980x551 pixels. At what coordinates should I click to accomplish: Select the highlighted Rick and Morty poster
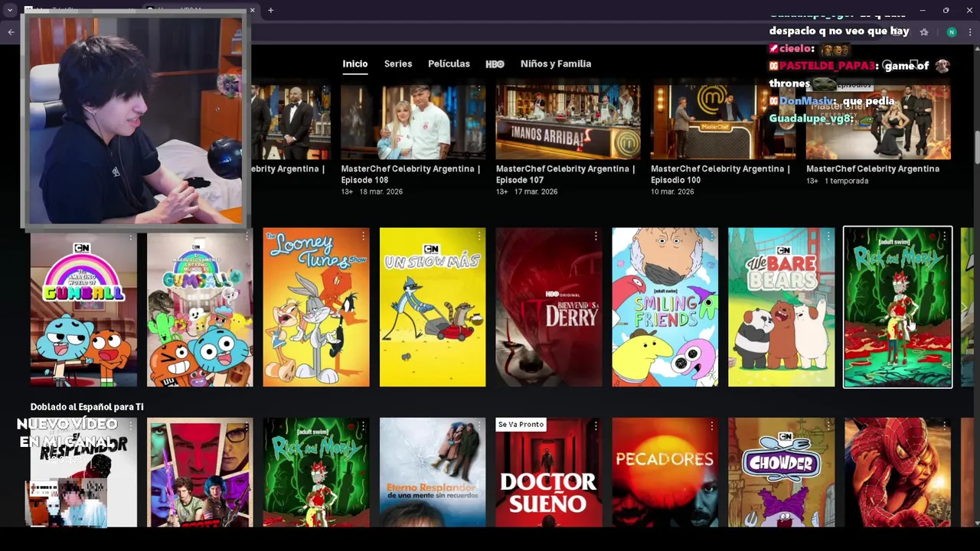pyautogui.click(x=898, y=307)
